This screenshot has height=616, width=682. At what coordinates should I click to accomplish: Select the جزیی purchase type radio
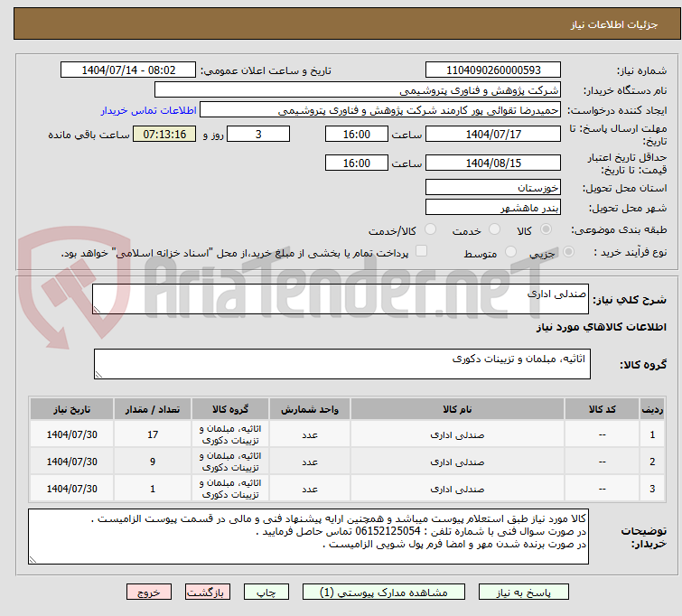[x=568, y=252]
